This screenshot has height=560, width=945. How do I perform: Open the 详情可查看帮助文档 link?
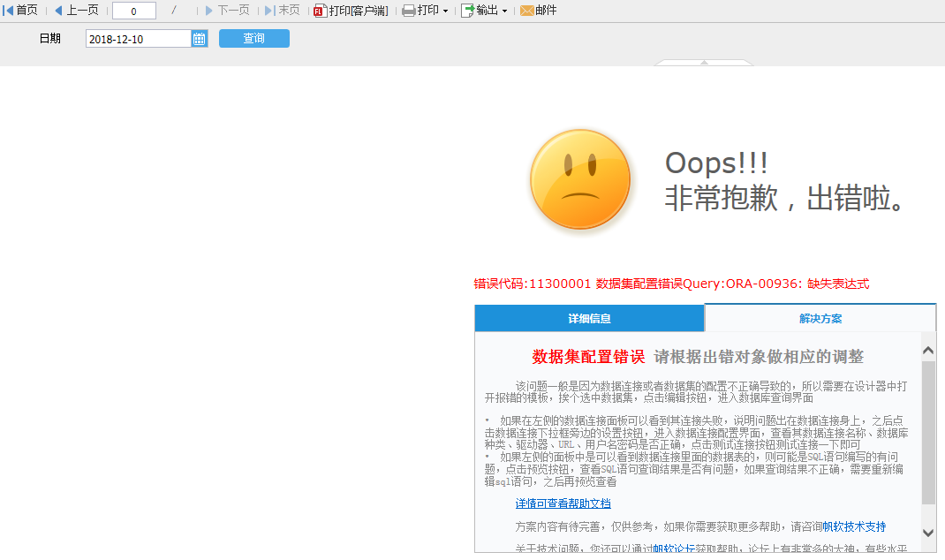tap(563, 503)
